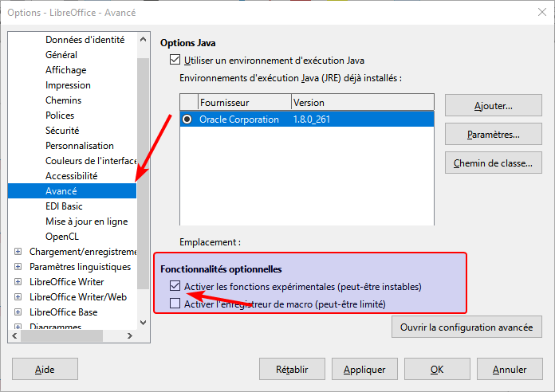Viewport: 555px width, 392px height.
Task: Click the horizontal scroll right arrow
Action: click(x=130, y=335)
